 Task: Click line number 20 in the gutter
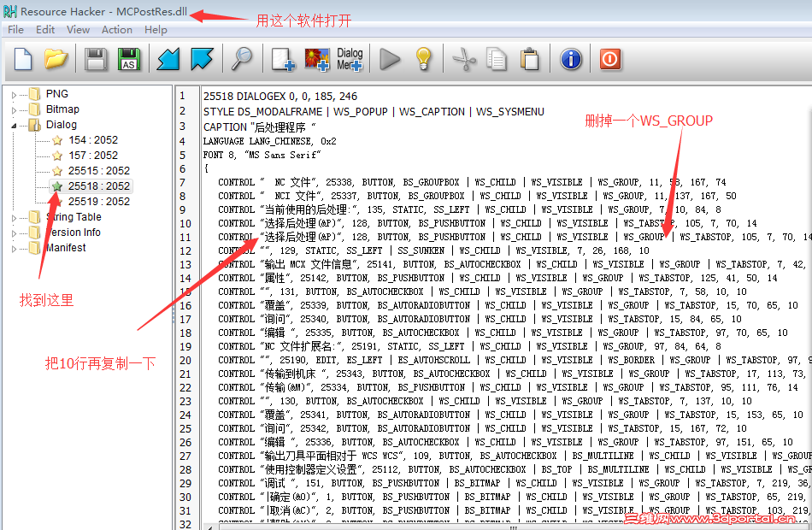click(x=185, y=361)
